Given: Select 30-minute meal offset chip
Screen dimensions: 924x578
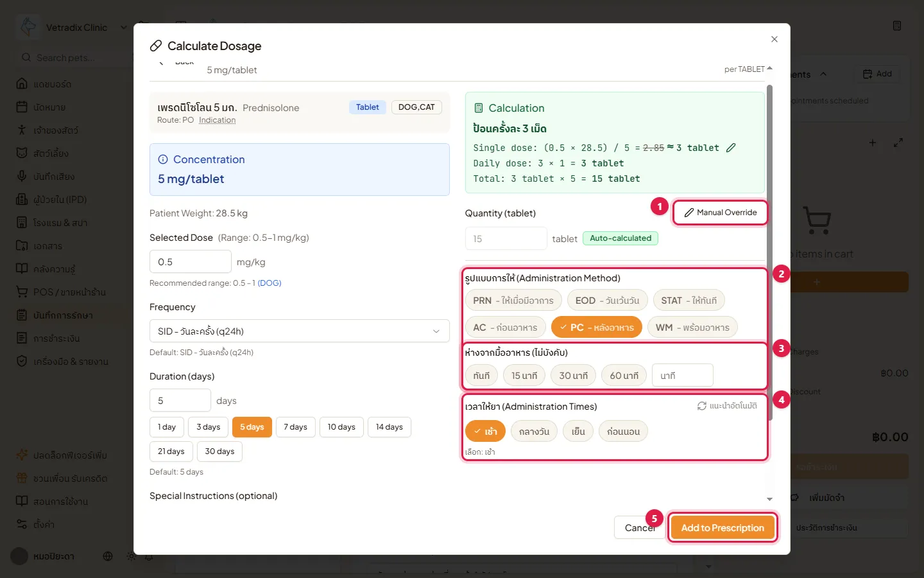Looking at the screenshot, I should pos(573,376).
